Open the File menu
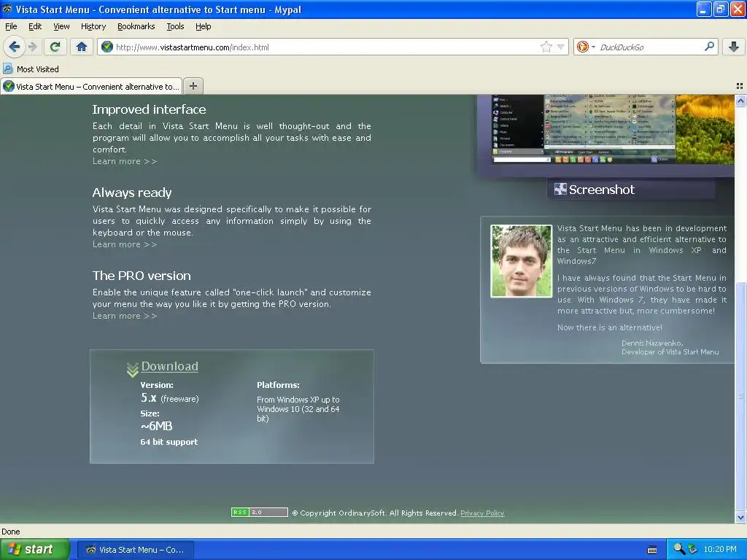This screenshot has height=560, width=747. click(x=11, y=26)
